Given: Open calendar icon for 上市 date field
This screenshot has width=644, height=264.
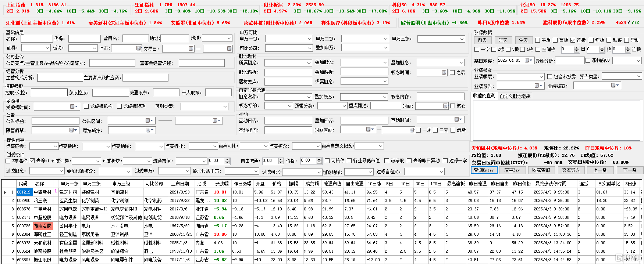Looking at the screenshot, I should (x=138, y=48).
